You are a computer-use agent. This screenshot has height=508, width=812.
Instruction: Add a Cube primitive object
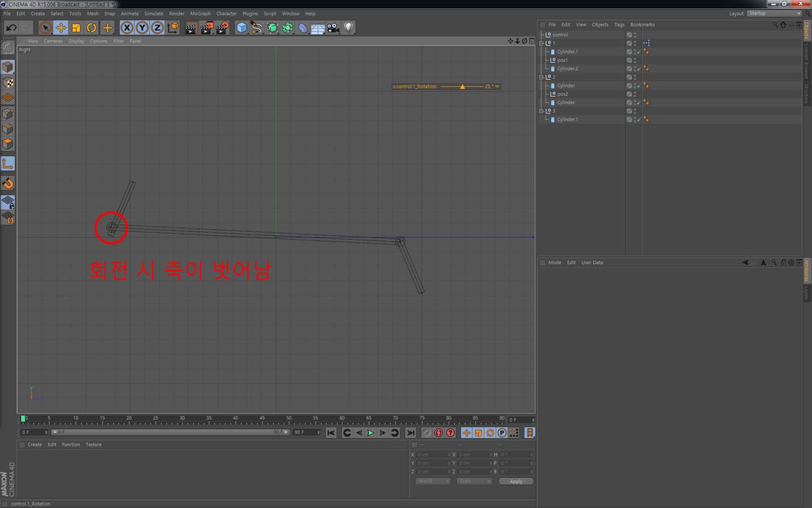coord(242,28)
